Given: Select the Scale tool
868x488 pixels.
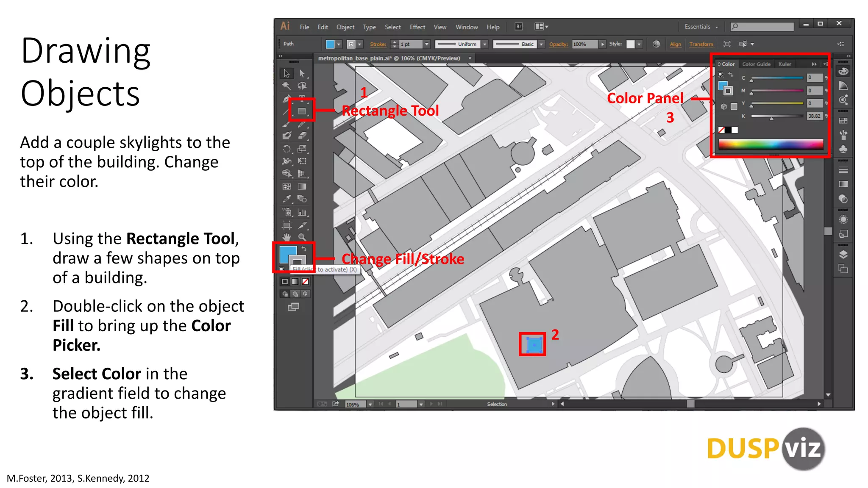Looking at the screenshot, I should point(302,149).
